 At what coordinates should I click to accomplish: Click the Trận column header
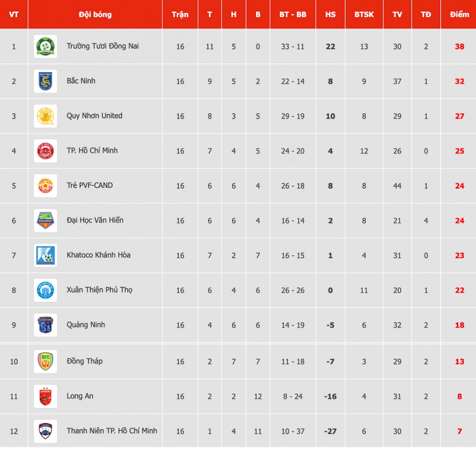(x=180, y=15)
